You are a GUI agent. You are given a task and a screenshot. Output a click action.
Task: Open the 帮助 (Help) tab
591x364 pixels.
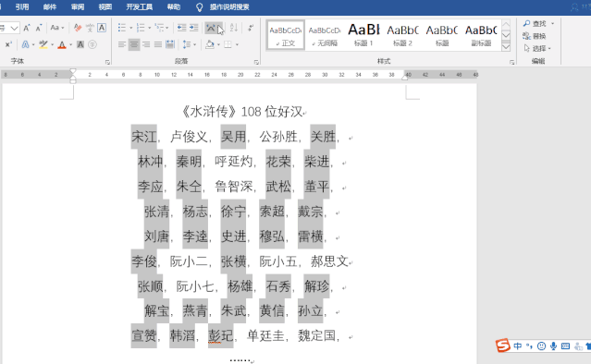[174, 7]
